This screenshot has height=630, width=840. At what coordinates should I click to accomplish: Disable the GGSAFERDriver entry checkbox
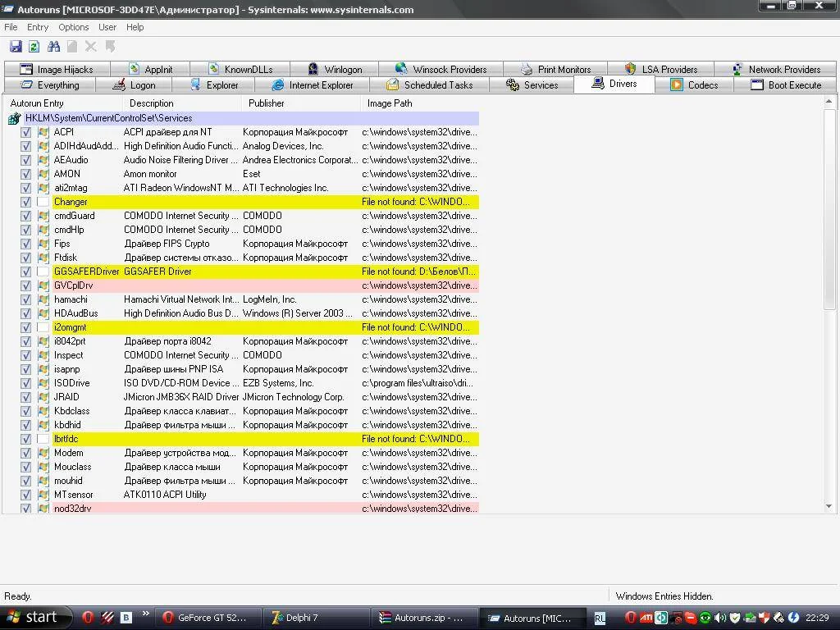point(25,272)
